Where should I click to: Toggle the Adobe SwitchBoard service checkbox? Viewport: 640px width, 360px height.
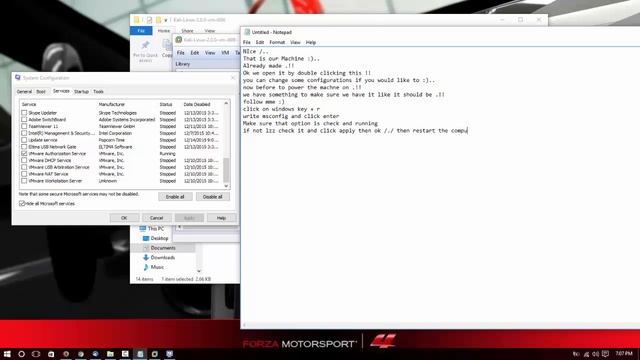(24, 120)
